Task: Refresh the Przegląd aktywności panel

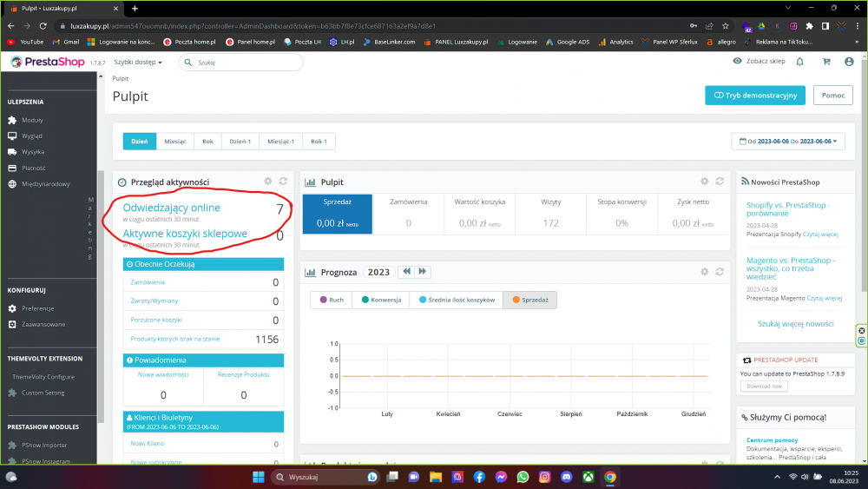Action: (283, 181)
